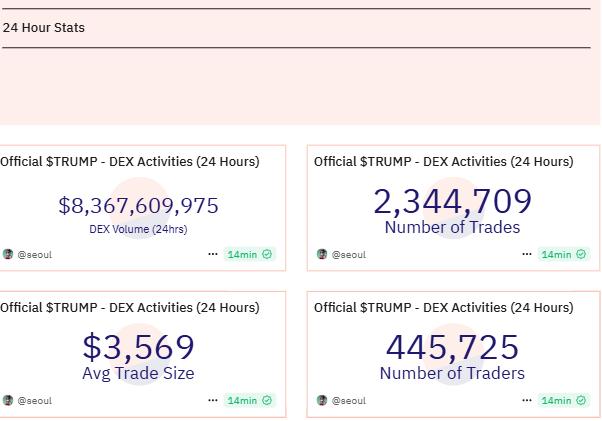Viewport: 602px width, 421px height.
Task: Click the $8,367,609,975 DEX volume value
Action: [138, 205]
